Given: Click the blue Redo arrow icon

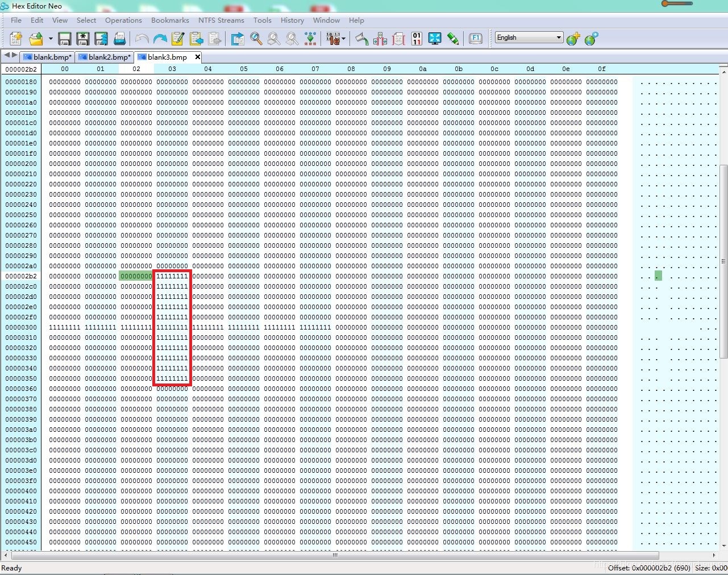Looking at the screenshot, I should click(160, 39).
